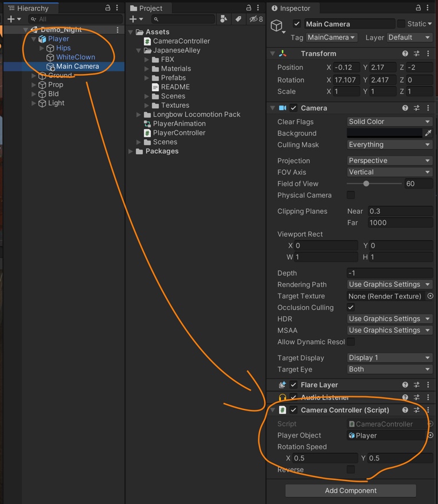Viewport: 438px width, 504px height.
Task: Enable the Reverse checkbox in Camera Controller
Action: [x=351, y=470]
